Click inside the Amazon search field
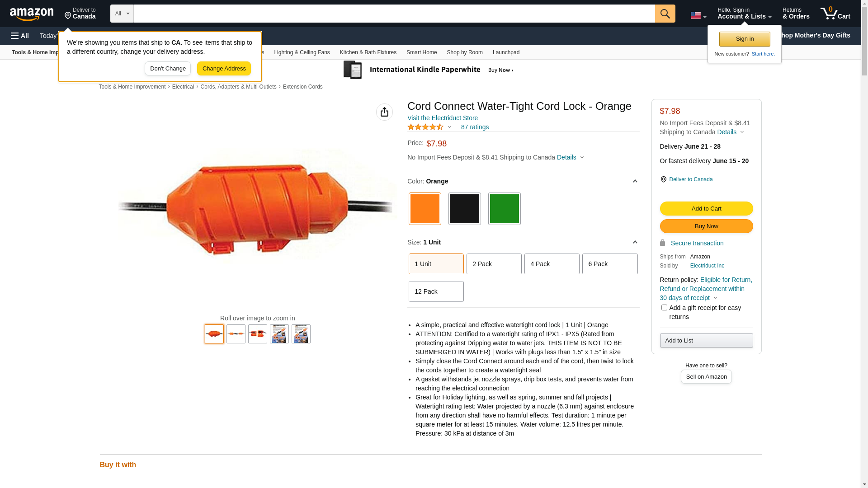868x488 pixels. 393,14
